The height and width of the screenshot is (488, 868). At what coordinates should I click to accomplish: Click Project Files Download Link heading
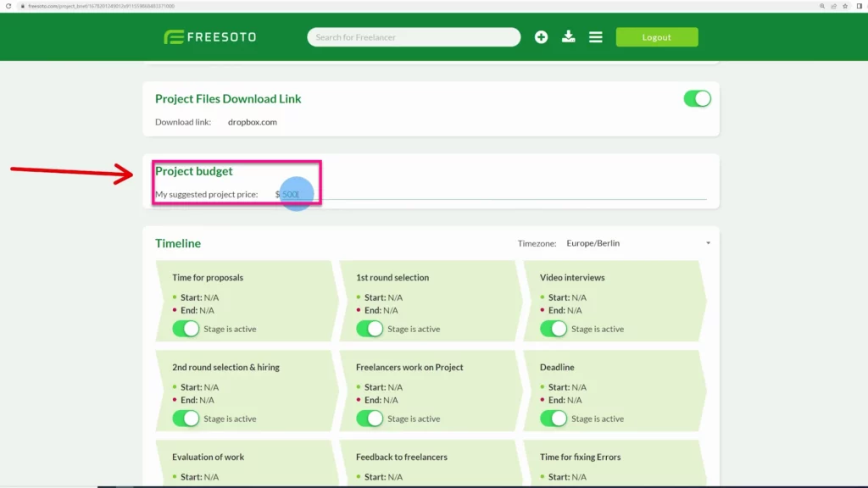click(x=228, y=98)
